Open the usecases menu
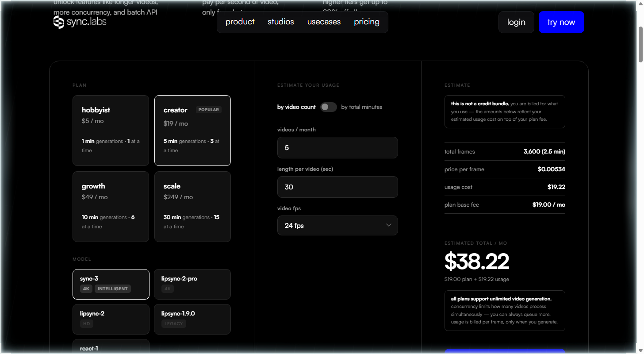The image size is (644, 354). [324, 22]
